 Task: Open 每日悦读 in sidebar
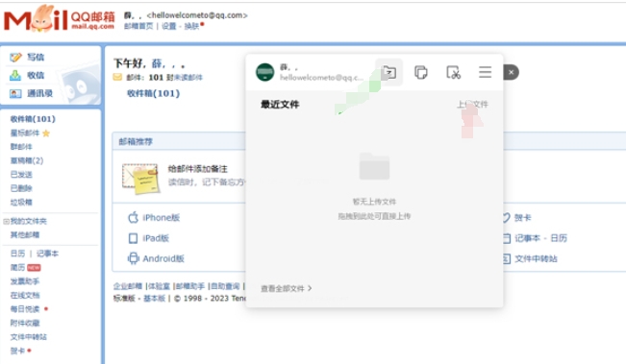click(x=25, y=309)
